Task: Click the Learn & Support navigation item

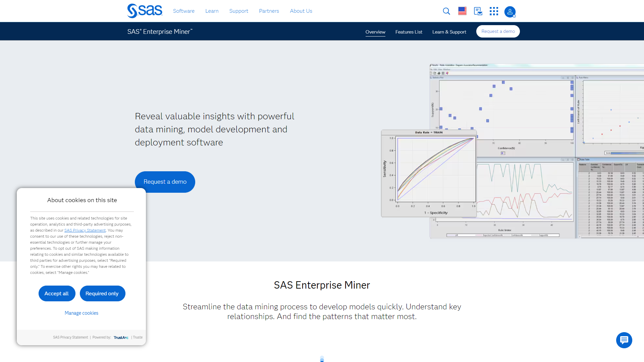Action: (x=449, y=32)
